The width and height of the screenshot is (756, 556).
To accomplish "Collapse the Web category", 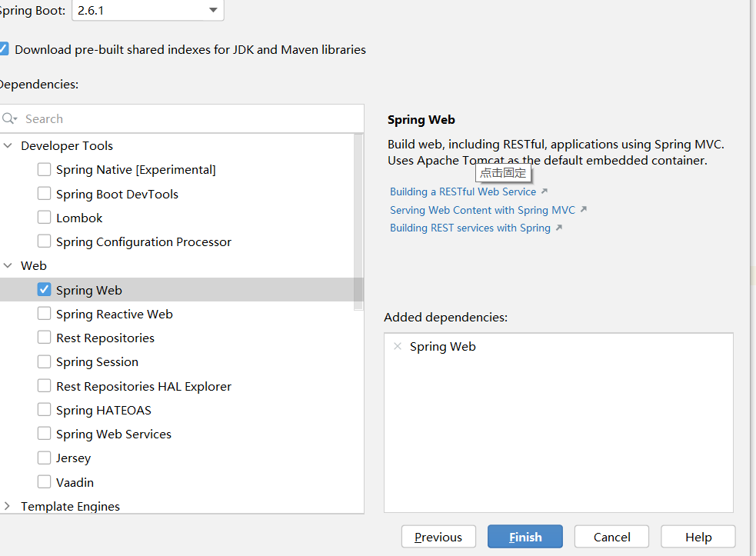I will (x=8, y=265).
